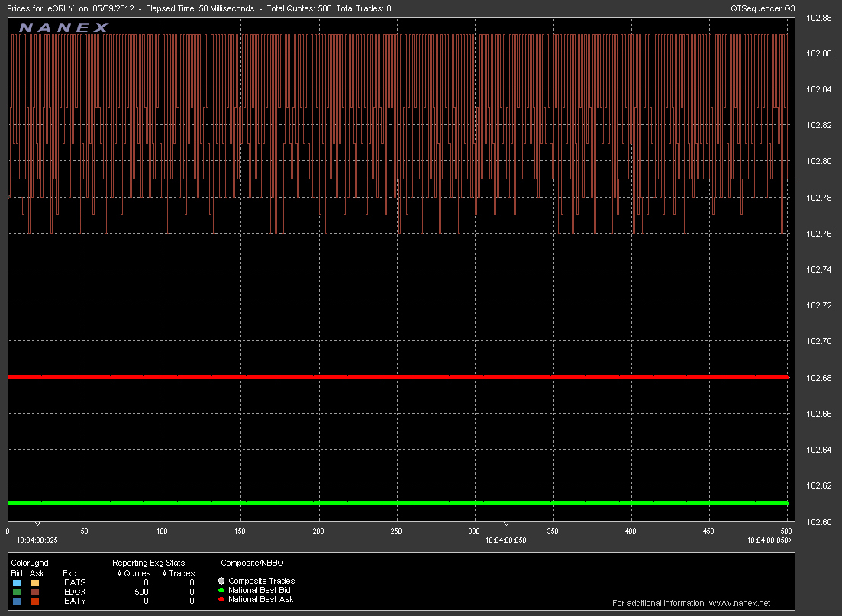
Task: Click "Total Quotes: 500" in the title
Action: click(x=299, y=8)
